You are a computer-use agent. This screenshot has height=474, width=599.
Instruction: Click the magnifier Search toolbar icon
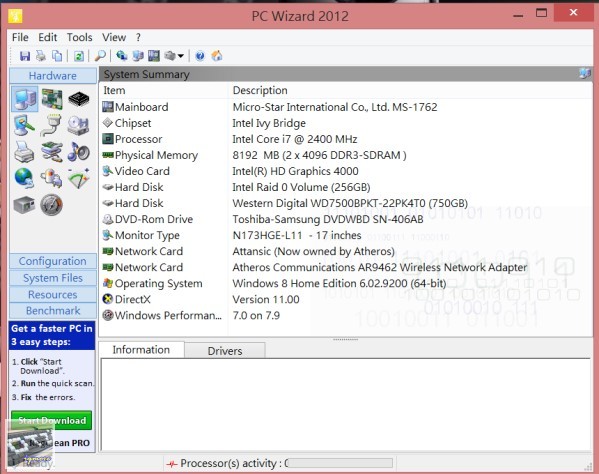pos(100,56)
